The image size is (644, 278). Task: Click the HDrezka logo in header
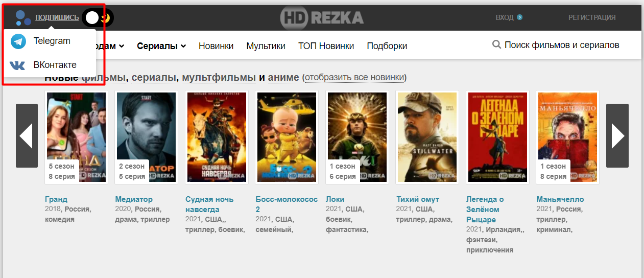322,18
